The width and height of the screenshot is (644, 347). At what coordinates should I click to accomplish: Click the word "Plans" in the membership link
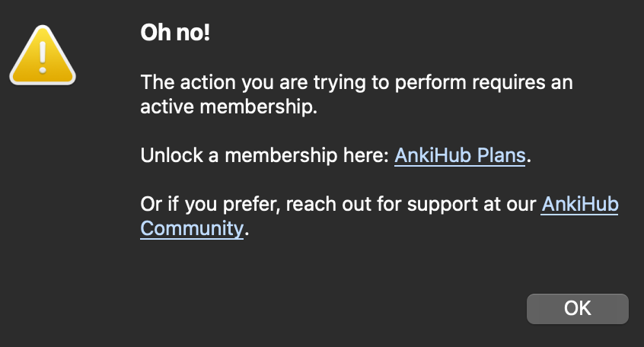click(500, 156)
